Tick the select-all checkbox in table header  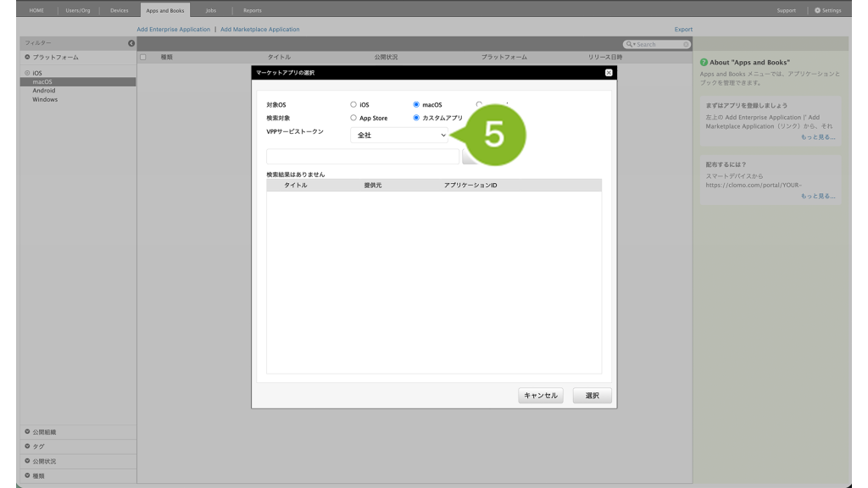coord(142,57)
